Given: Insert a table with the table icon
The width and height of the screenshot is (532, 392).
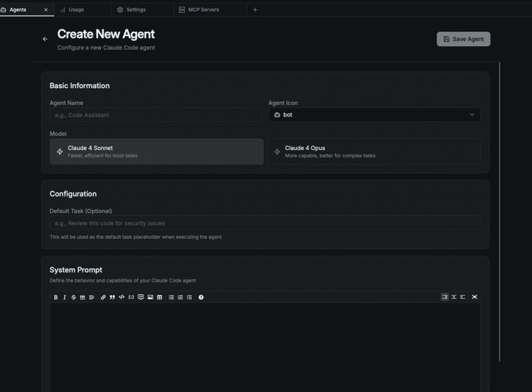Looking at the screenshot, I should (x=159, y=297).
